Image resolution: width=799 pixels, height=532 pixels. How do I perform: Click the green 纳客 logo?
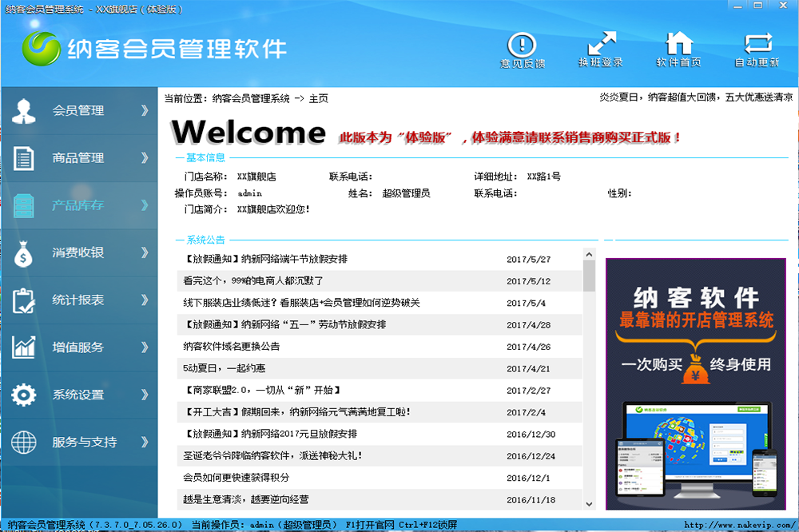pos(42,49)
